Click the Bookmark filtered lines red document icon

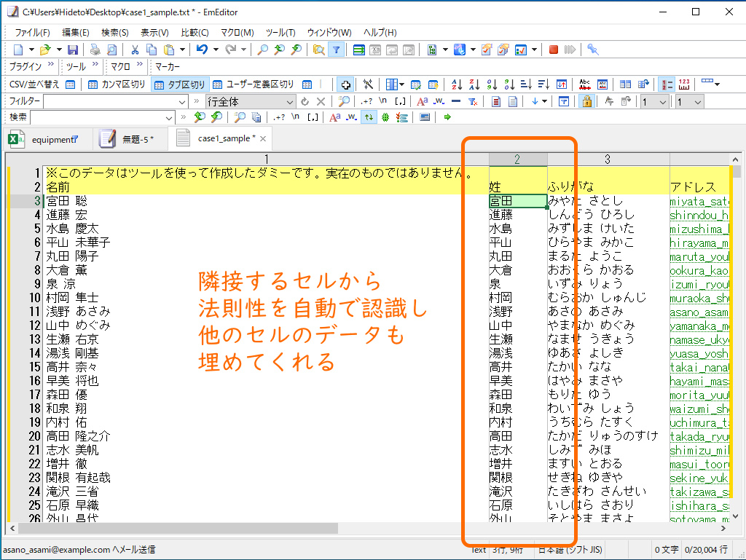point(496,102)
